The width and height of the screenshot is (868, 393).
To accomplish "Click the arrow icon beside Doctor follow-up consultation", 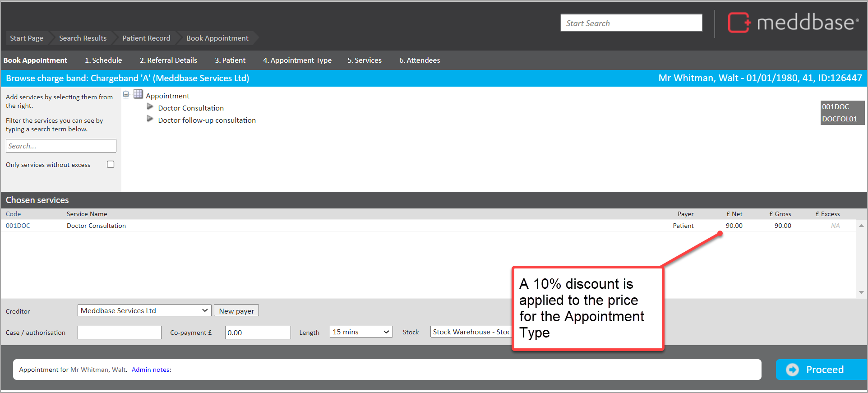I will pos(150,119).
